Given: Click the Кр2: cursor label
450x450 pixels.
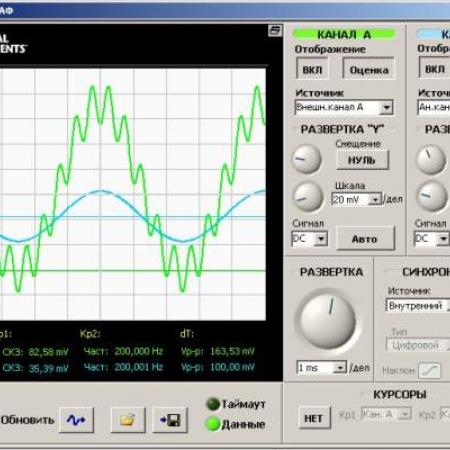Looking at the screenshot, I should (x=90, y=334).
